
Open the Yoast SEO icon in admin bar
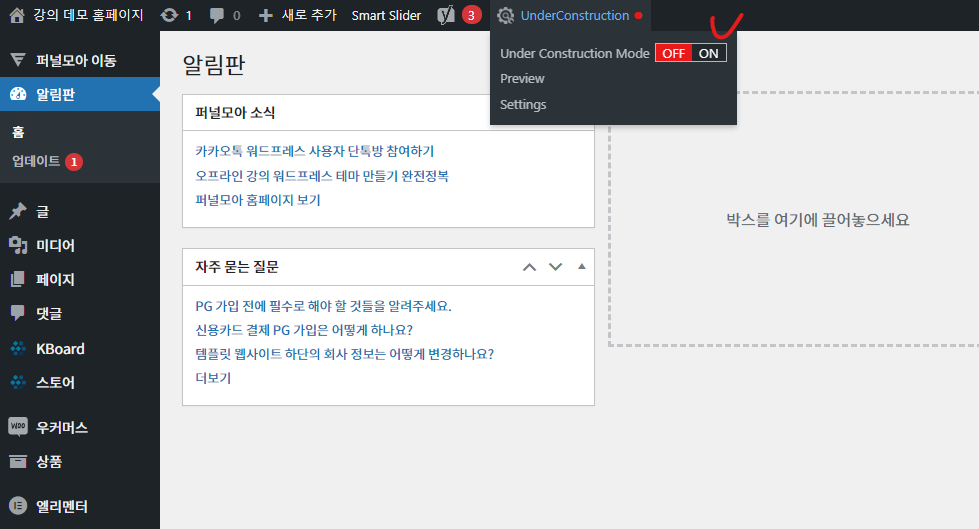446,15
